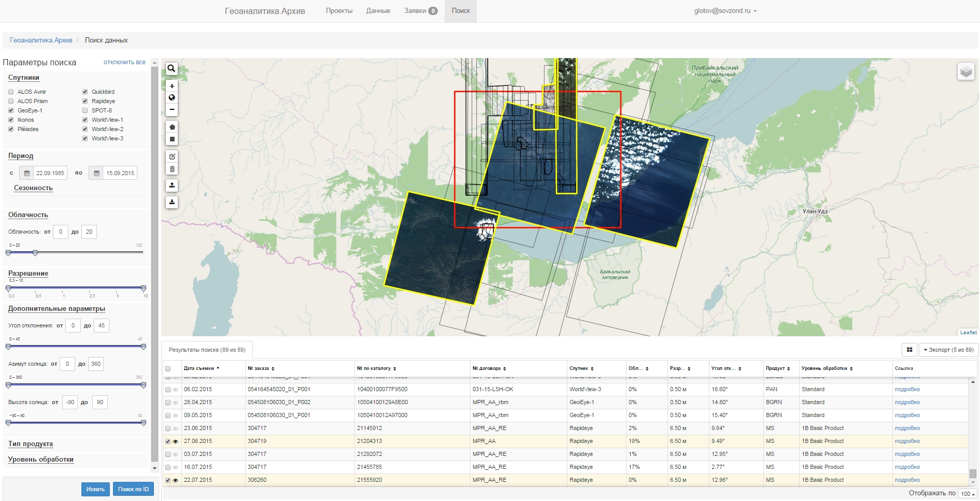This screenshot has width=980, height=501.
Task: Enable the SPOT-6 satellite checkbox
Action: coord(85,110)
